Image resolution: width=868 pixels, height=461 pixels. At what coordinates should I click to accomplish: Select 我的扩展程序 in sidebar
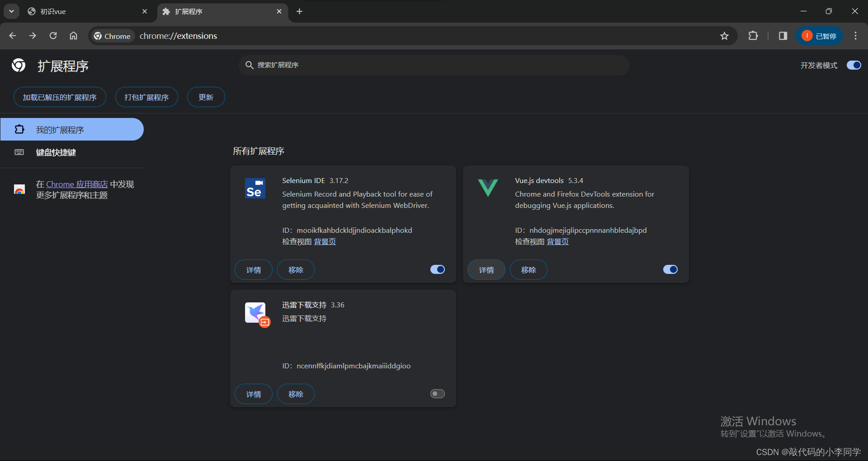point(72,130)
